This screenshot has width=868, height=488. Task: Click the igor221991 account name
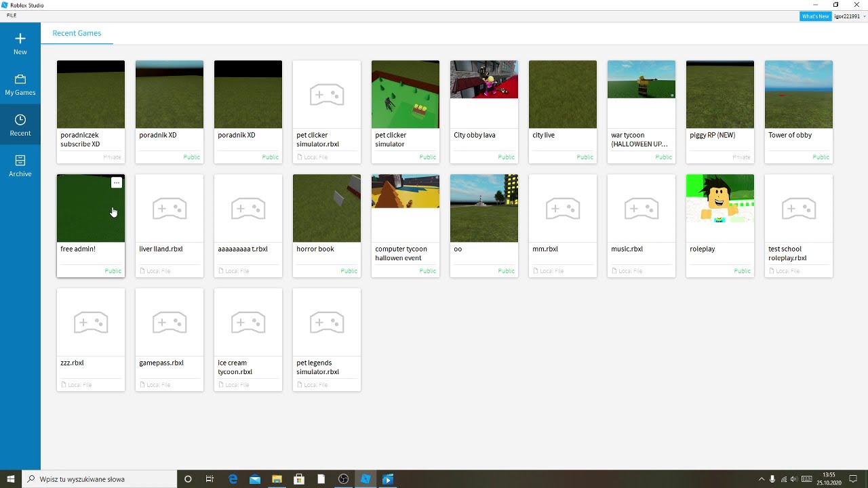pyautogui.click(x=847, y=16)
